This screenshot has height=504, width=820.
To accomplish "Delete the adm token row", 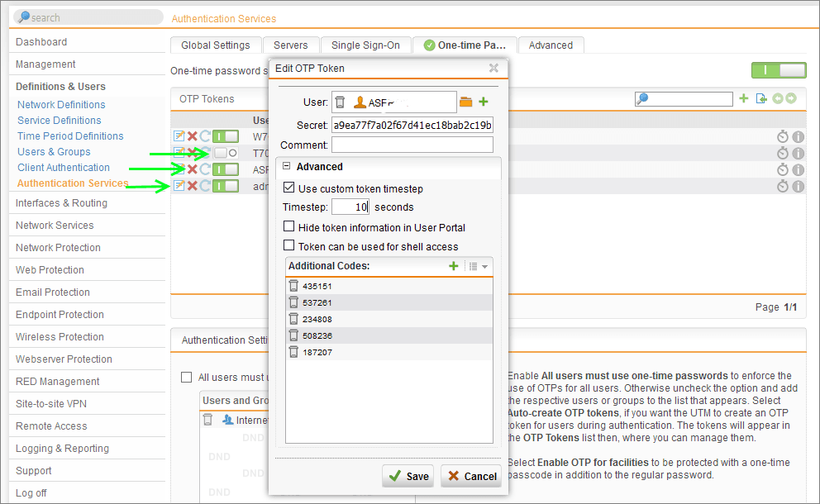I will [x=193, y=186].
